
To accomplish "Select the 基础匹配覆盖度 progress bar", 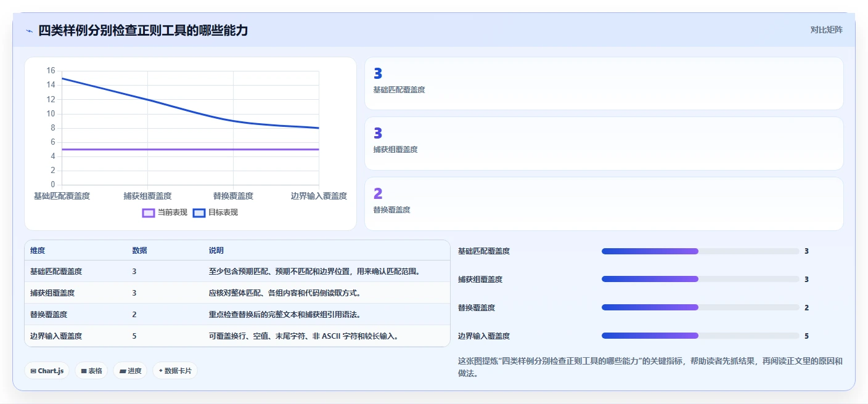I will (700, 251).
